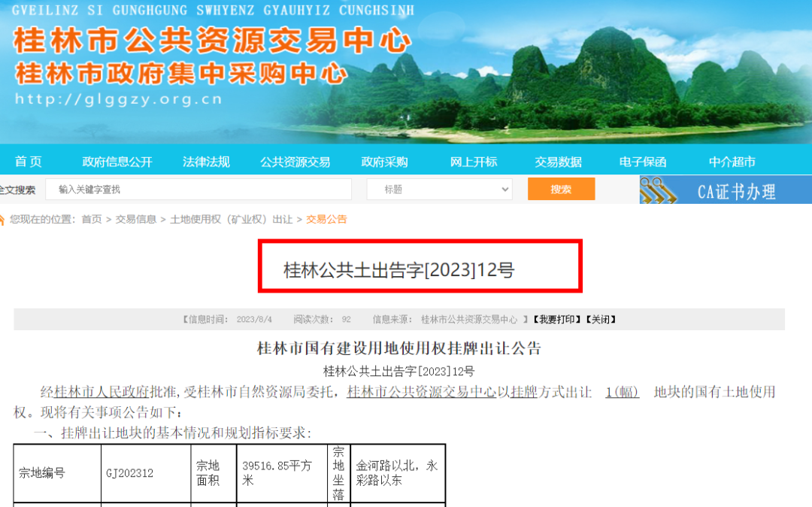Expand the 标题 search type dropdown
This screenshot has height=507, width=812.
[439, 190]
